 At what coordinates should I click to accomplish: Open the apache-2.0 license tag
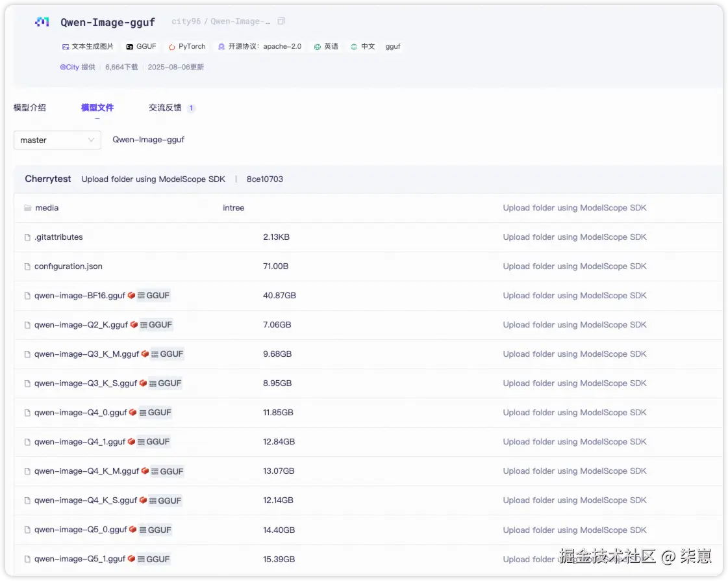point(260,47)
